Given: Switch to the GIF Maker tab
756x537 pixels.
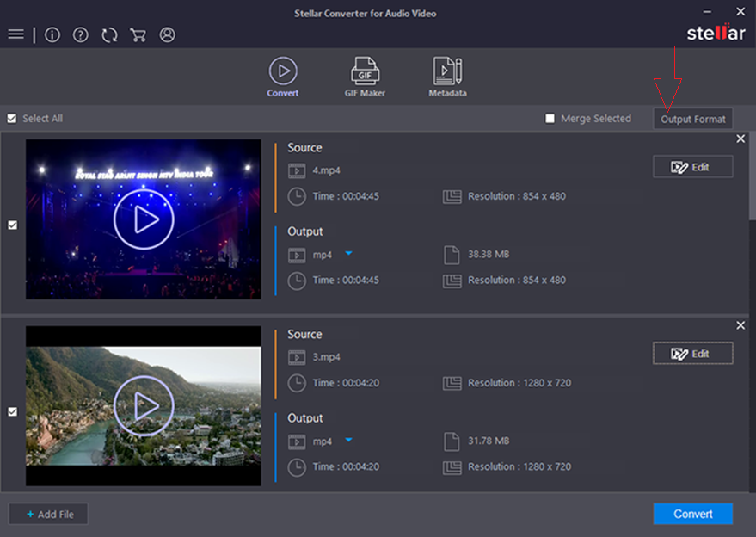Looking at the screenshot, I should [365, 77].
